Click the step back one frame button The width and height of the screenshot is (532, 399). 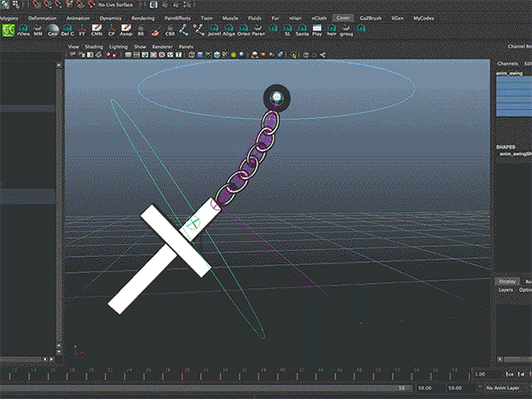[x=521, y=374]
